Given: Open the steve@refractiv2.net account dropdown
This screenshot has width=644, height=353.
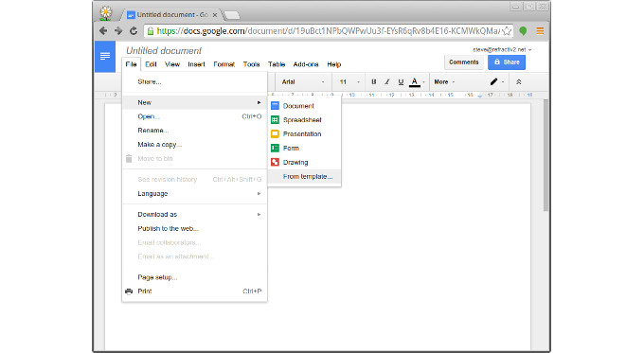Looking at the screenshot, I should pos(502,49).
